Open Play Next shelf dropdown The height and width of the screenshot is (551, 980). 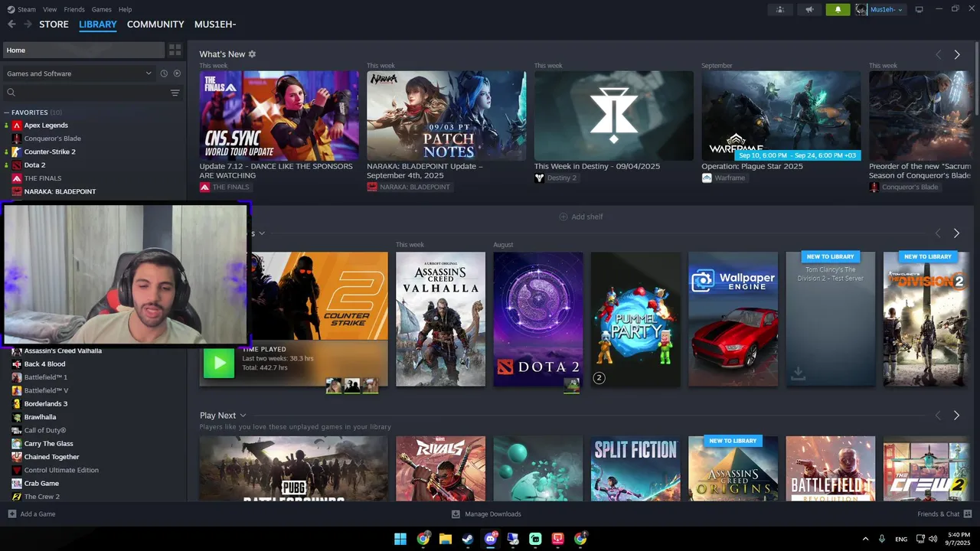243,416
